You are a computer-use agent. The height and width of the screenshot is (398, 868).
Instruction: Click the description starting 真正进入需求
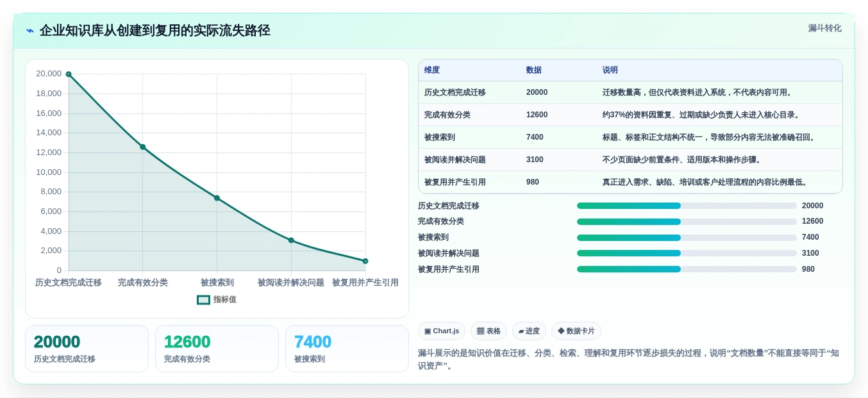pos(706,182)
